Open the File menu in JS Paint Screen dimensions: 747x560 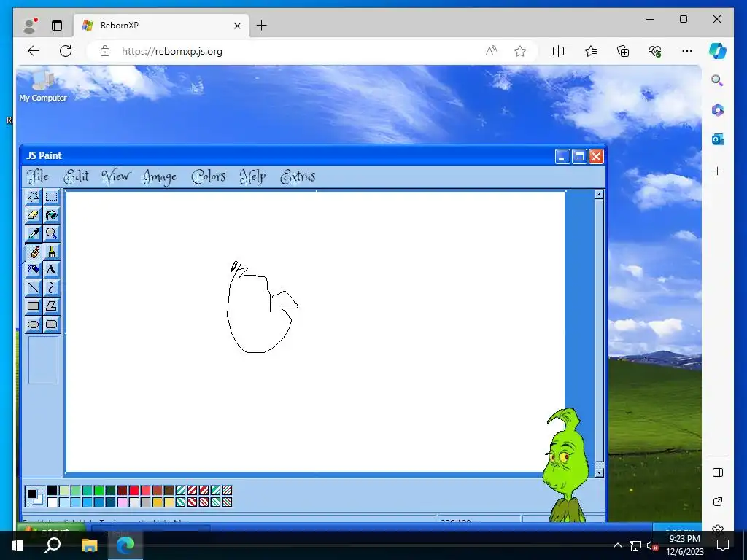click(38, 176)
